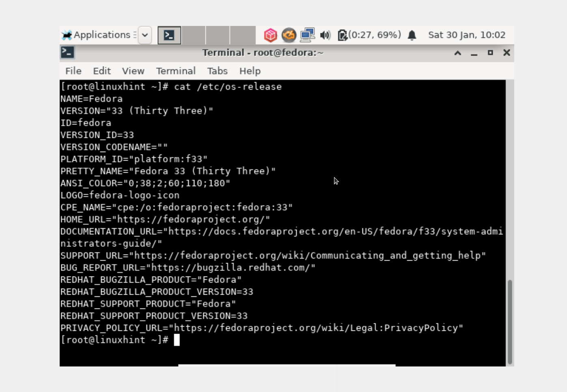The height and width of the screenshot is (392, 567).
Task: Click the text NAME=Fedora line
Action: click(x=91, y=99)
